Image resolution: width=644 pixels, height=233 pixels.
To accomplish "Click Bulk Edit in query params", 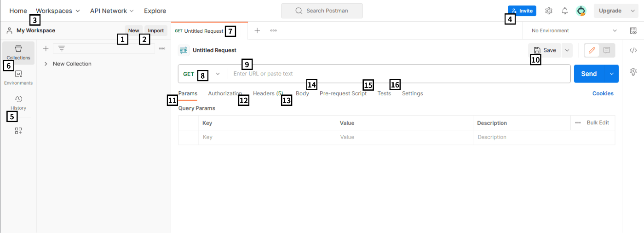I will 598,123.
